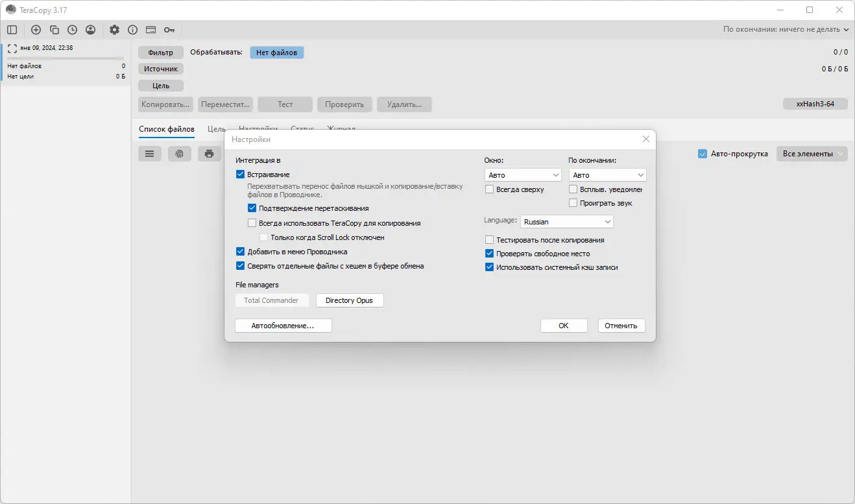Viewport: 855px width, 504px height.
Task: Click the Источник button
Action: coord(161,69)
